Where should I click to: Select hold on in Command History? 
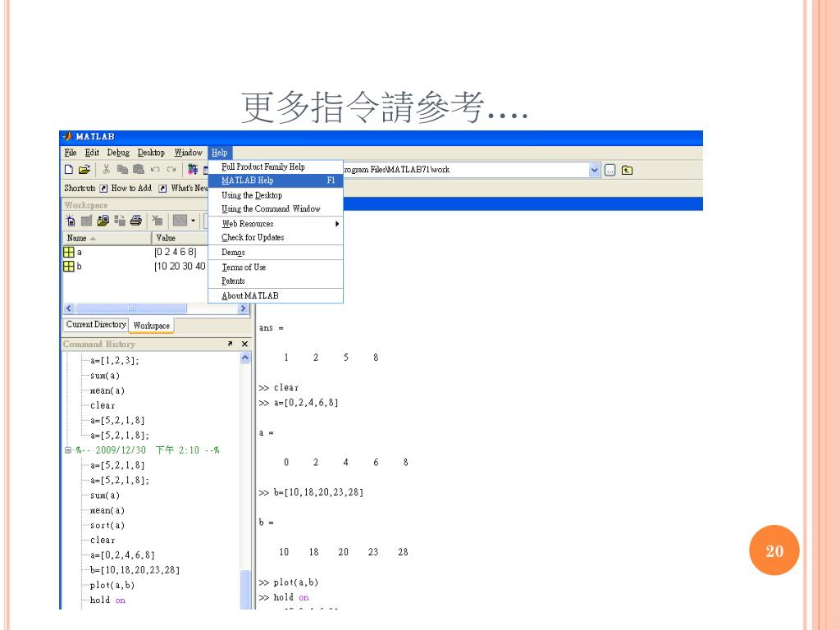tap(107, 600)
